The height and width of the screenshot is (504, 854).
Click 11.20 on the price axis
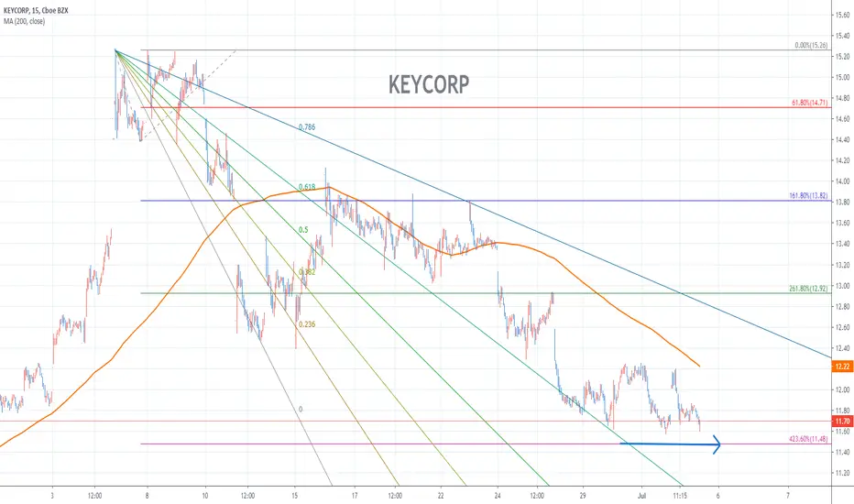843,473
